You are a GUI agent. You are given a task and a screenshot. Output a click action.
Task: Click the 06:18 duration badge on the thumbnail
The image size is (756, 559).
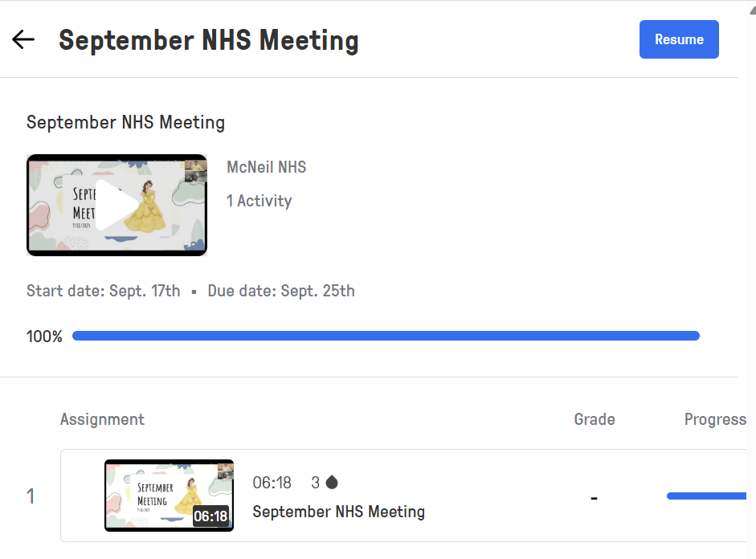(x=210, y=516)
